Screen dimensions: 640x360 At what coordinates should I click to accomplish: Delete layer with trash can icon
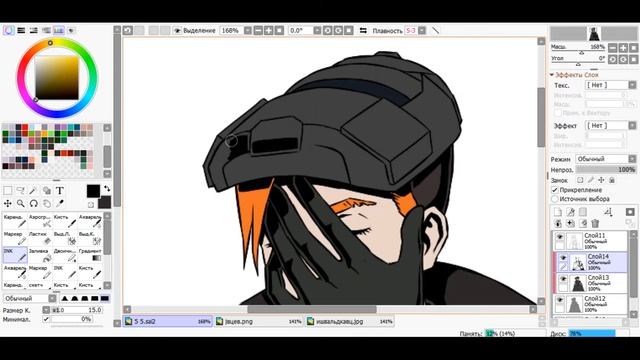point(595,223)
